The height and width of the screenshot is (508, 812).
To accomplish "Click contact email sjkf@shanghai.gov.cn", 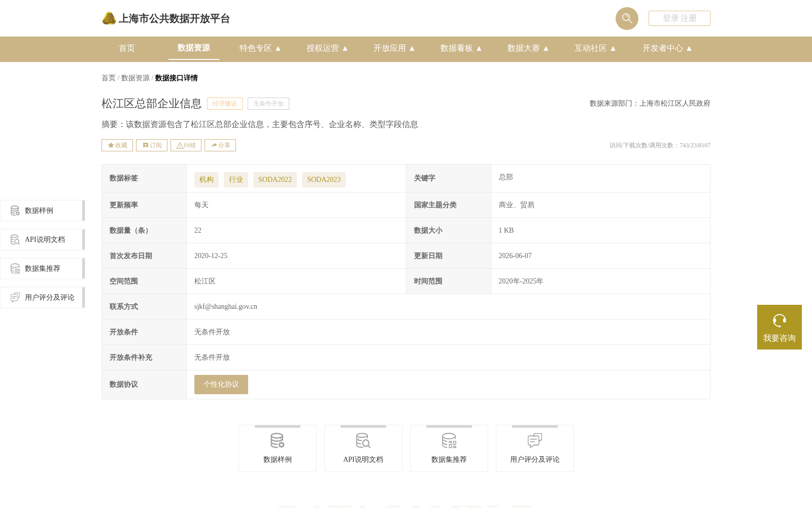I will point(226,307).
